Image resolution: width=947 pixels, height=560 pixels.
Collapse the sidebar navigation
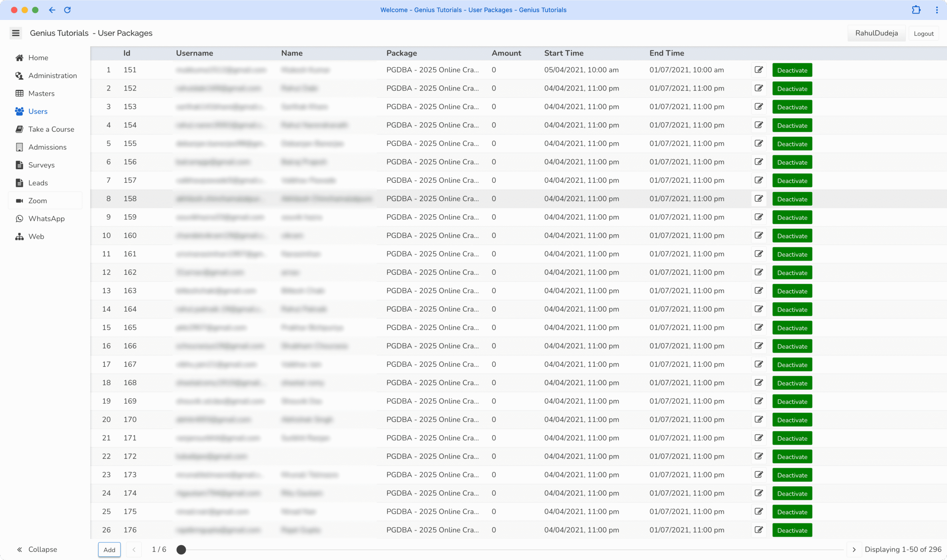pyautogui.click(x=36, y=549)
